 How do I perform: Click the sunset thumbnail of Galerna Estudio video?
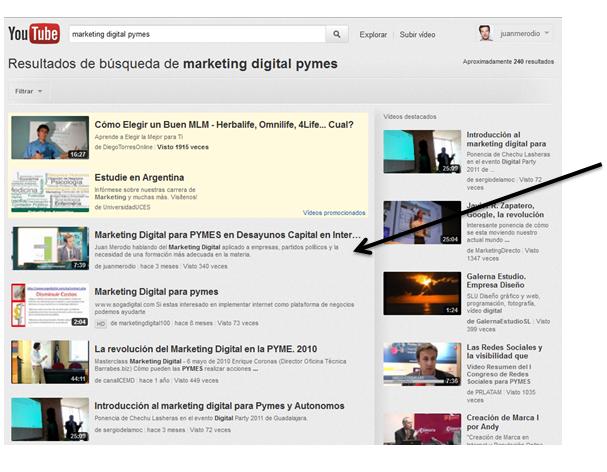click(422, 293)
